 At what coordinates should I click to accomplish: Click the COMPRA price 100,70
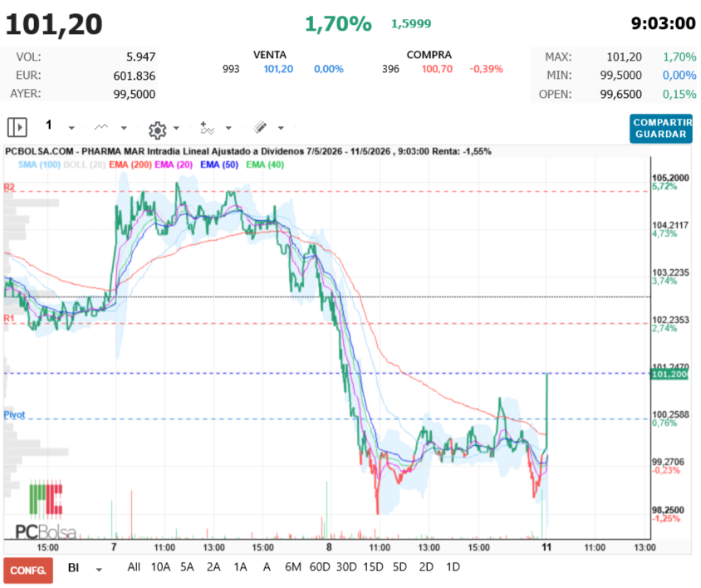click(437, 69)
